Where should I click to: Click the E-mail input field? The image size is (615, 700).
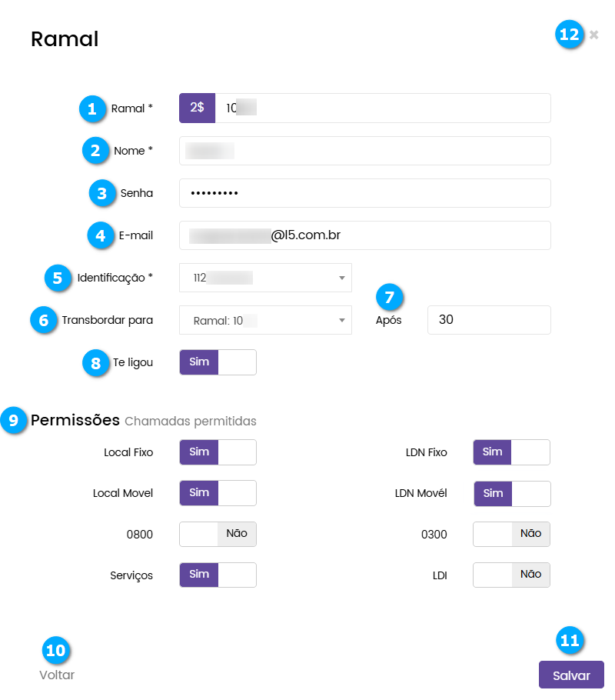click(x=364, y=235)
